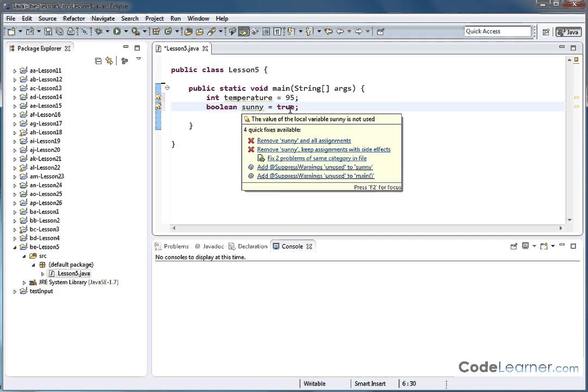Viewport: 588px width, 392px height.
Task: Collapse the main method fold marker
Action: [x=167, y=88]
